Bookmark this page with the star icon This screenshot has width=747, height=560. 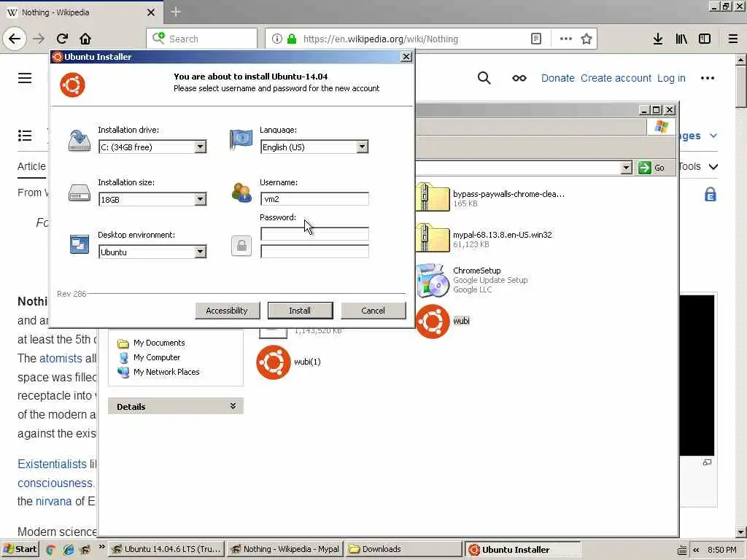pos(587,39)
